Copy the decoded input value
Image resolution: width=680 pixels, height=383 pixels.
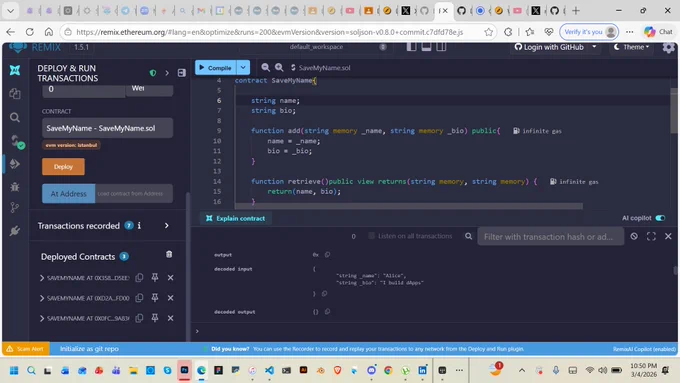[x=324, y=294]
